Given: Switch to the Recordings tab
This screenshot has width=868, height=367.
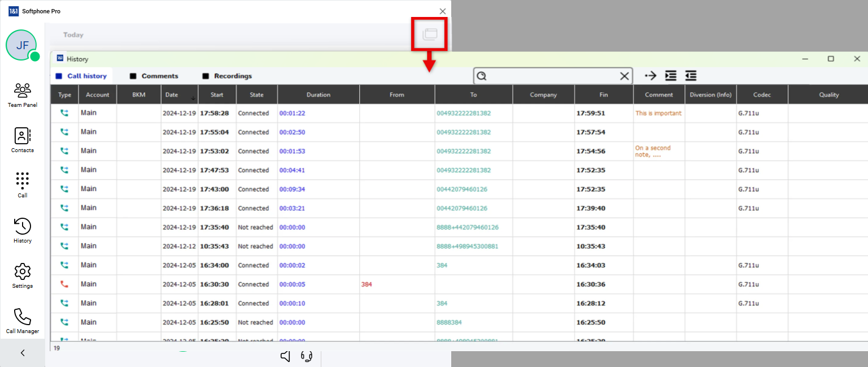Looking at the screenshot, I should pyautogui.click(x=227, y=76).
